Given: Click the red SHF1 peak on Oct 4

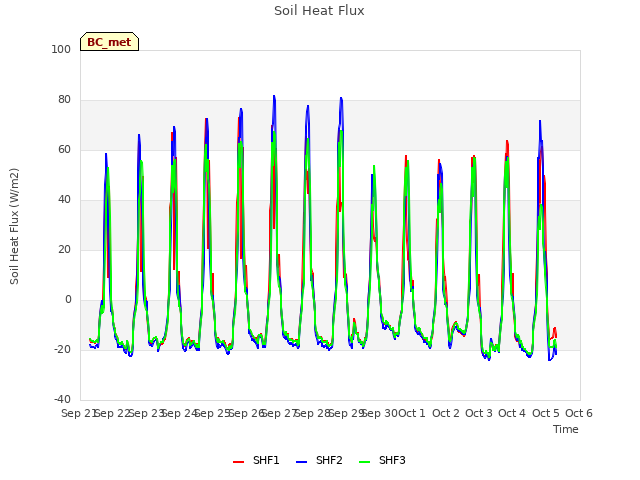Looking at the screenshot, I should pyautogui.click(x=507, y=141).
